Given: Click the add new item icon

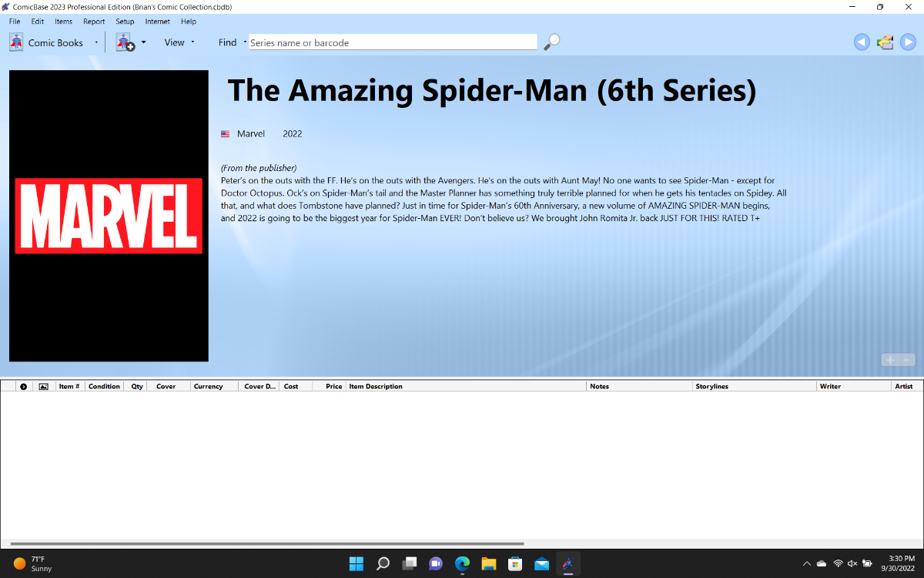Looking at the screenshot, I should 125,42.
